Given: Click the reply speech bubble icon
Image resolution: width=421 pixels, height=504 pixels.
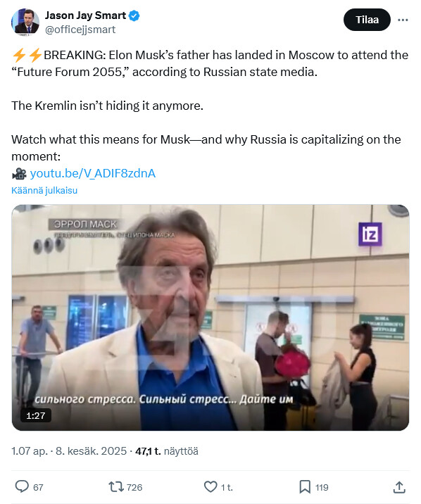Looking at the screenshot, I should (x=22, y=486).
